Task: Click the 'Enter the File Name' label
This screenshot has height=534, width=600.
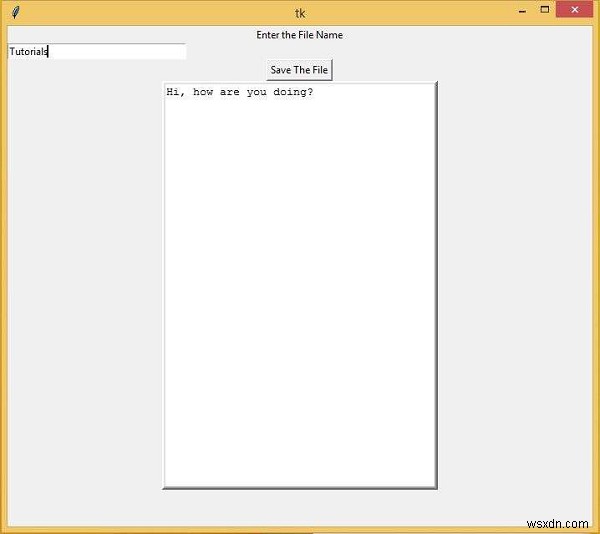Action: (299, 35)
